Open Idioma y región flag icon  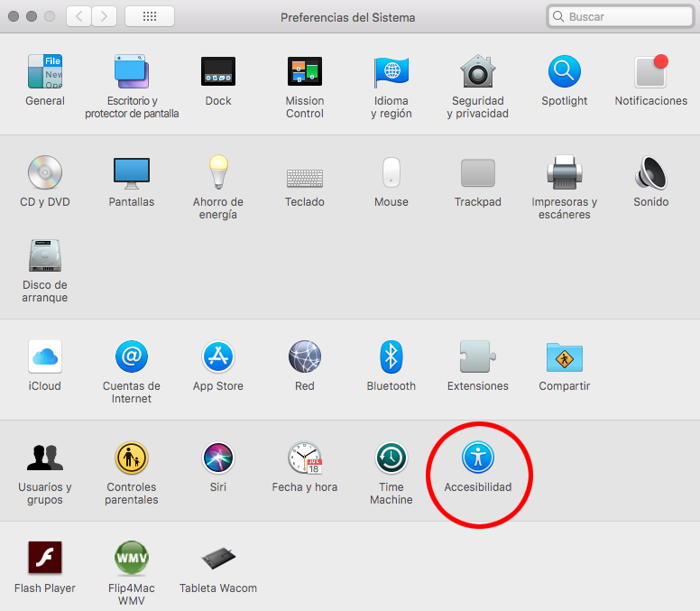pos(391,71)
